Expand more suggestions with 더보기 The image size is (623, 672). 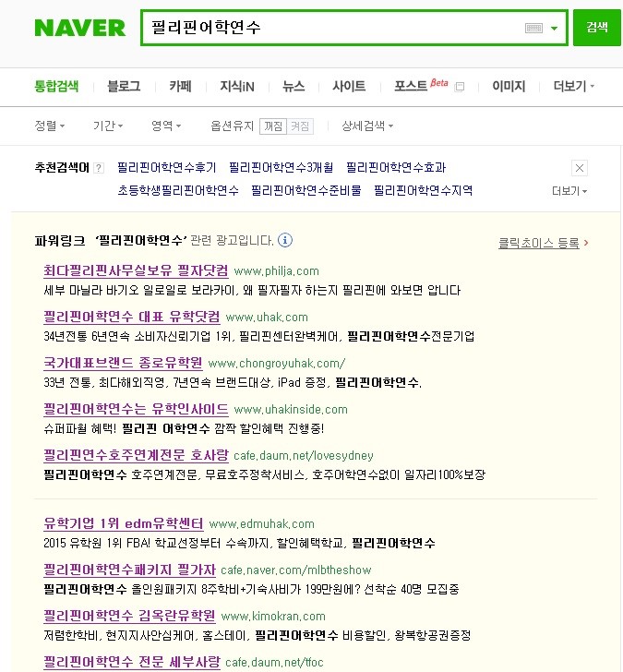(x=569, y=191)
